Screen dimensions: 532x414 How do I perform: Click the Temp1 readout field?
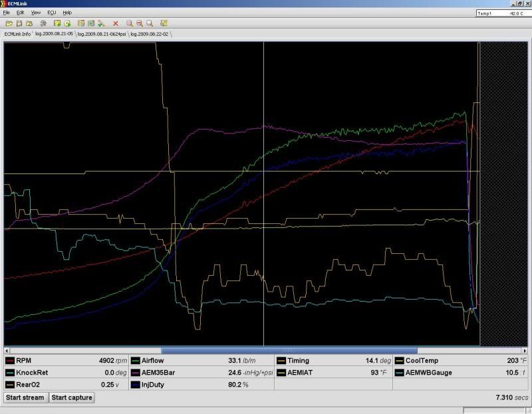502,13
